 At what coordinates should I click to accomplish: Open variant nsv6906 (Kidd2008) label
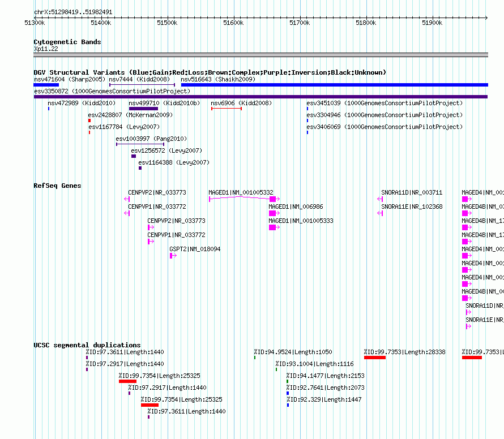coord(241,103)
